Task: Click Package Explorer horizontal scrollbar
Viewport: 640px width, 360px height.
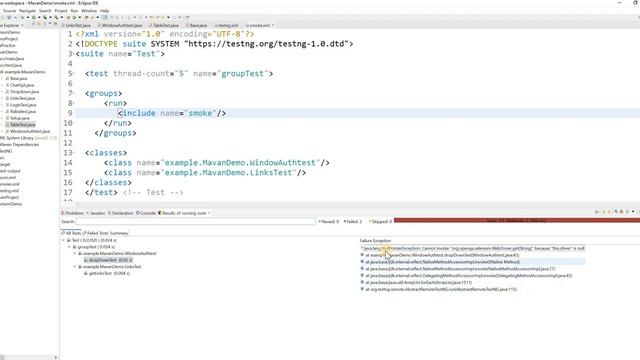Action: [29, 358]
